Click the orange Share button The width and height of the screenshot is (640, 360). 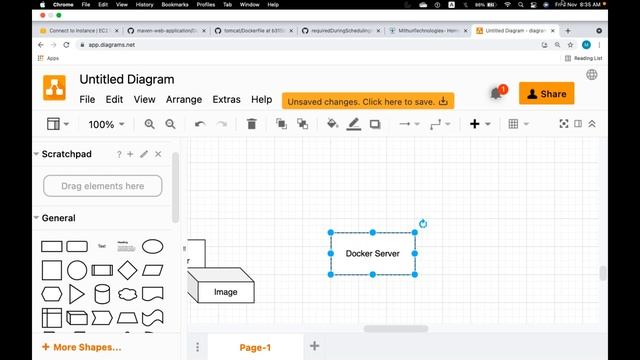[547, 93]
